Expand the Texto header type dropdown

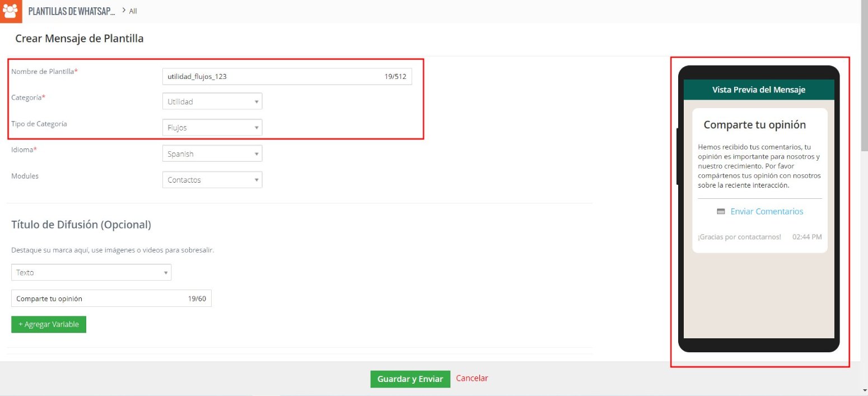[91, 272]
